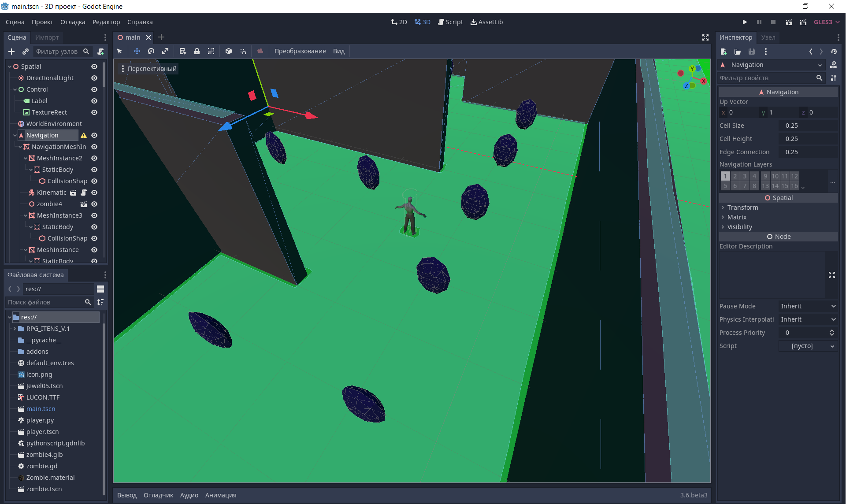Viewport: 846px width, 504px height.
Task: Expand the RPG_ITENS_V.1 folder
Action: [x=15, y=329]
